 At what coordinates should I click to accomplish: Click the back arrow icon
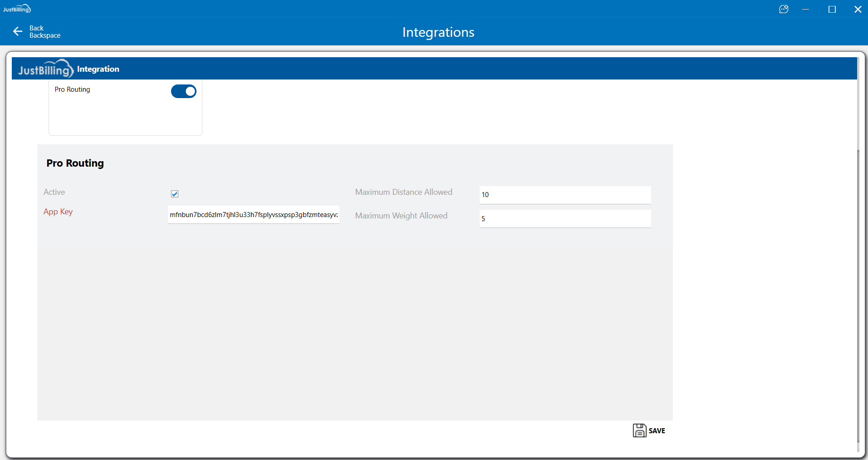[18, 31]
